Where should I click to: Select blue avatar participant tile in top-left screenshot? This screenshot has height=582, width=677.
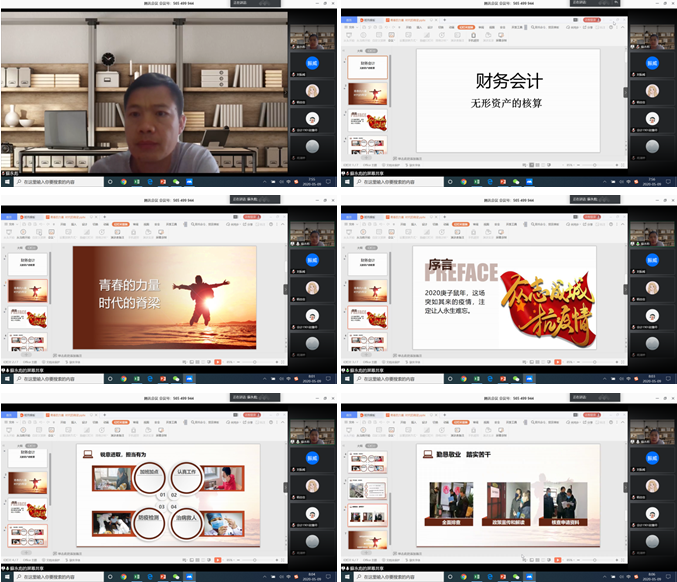312,64
